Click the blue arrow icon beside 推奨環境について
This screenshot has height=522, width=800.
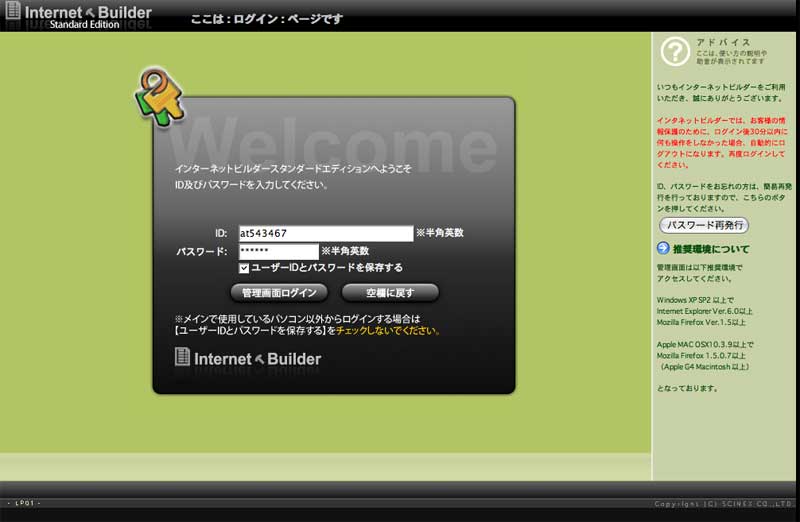[x=662, y=248]
